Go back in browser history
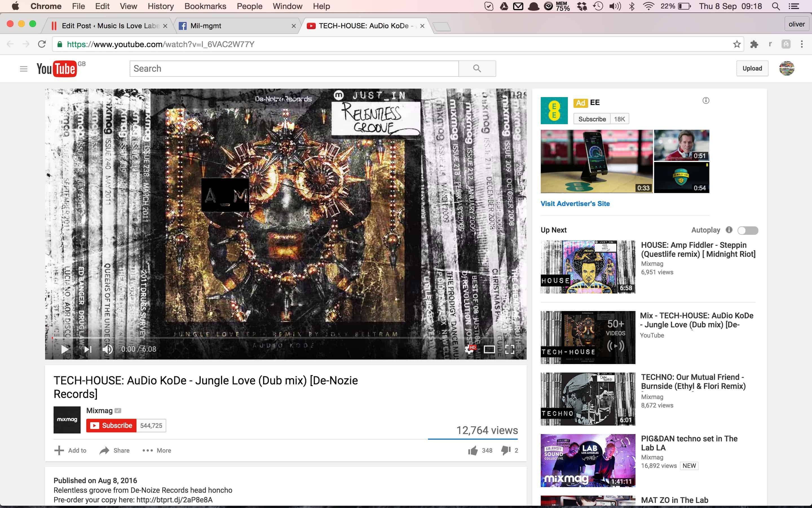The width and height of the screenshot is (812, 508). point(10,44)
